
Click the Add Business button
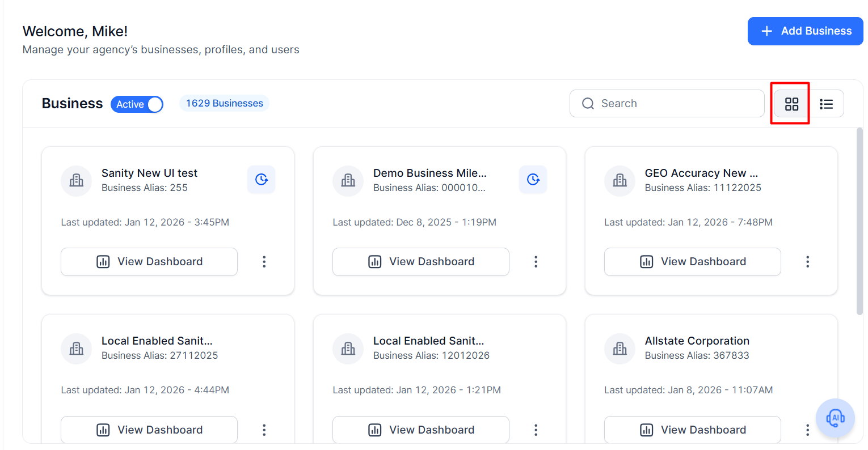coord(805,31)
